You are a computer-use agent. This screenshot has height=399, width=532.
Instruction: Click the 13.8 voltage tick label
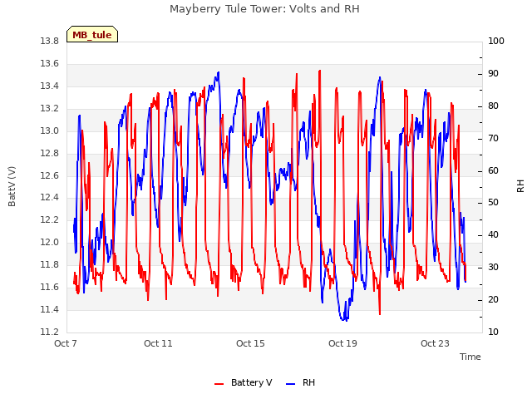[x=50, y=41]
